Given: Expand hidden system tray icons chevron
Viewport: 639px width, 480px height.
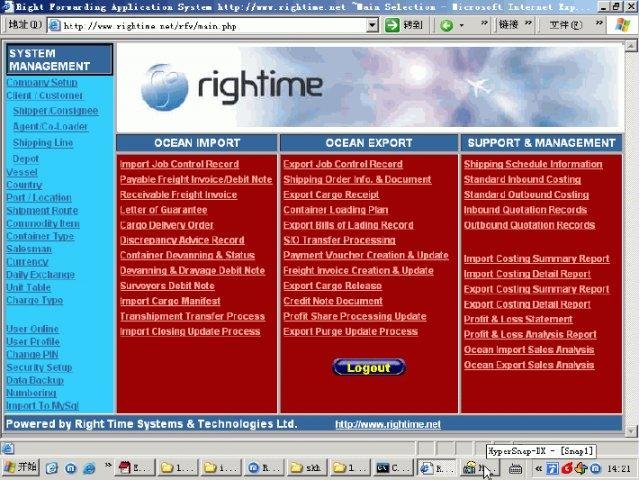Looking at the screenshot, I should point(538,469).
